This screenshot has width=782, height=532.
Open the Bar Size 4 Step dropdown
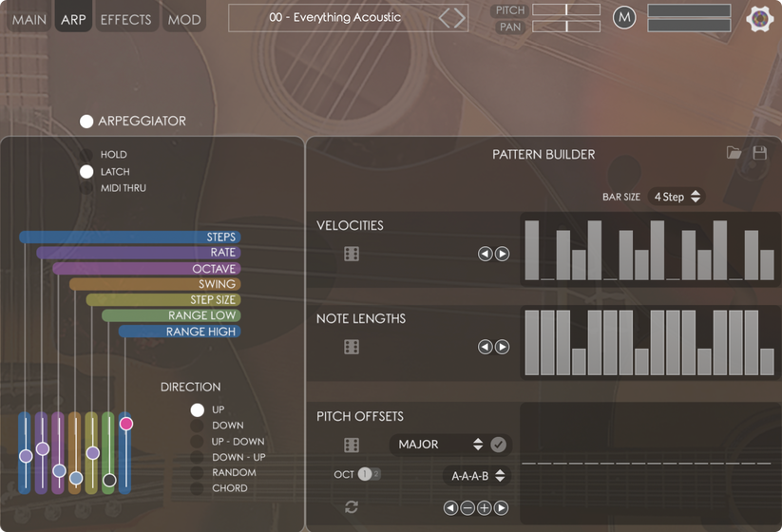(677, 197)
